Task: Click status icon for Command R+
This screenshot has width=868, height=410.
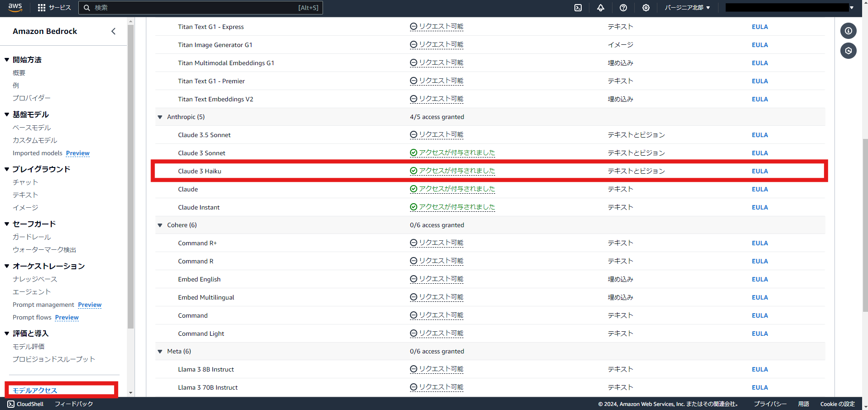Action: click(x=413, y=243)
